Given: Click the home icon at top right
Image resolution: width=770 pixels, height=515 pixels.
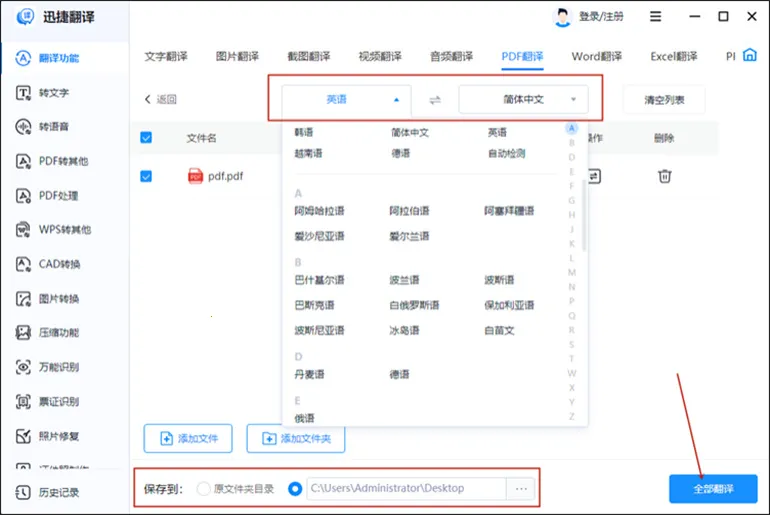Looking at the screenshot, I should [x=750, y=56].
